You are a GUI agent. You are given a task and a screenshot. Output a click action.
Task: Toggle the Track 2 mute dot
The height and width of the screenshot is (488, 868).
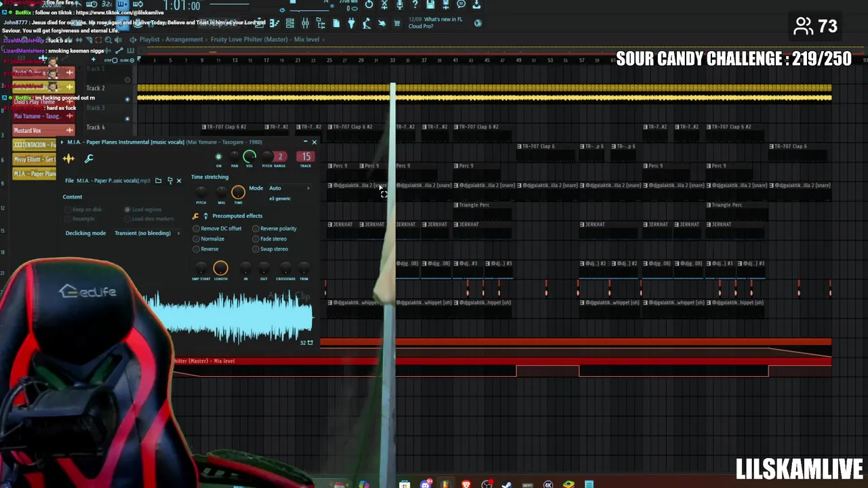click(127, 100)
